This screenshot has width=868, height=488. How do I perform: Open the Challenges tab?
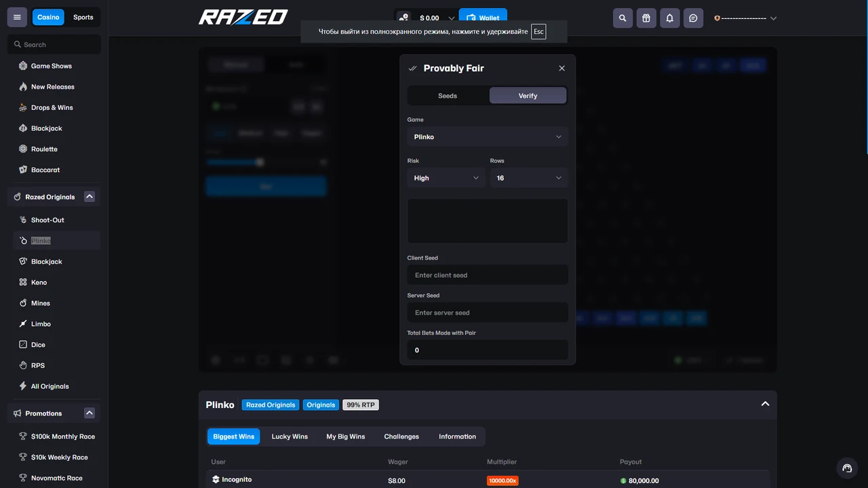coord(401,436)
